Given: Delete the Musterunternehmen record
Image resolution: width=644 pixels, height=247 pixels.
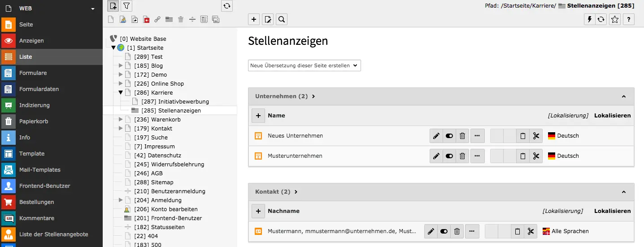Looking at the screenshot, I should point(462,156).
